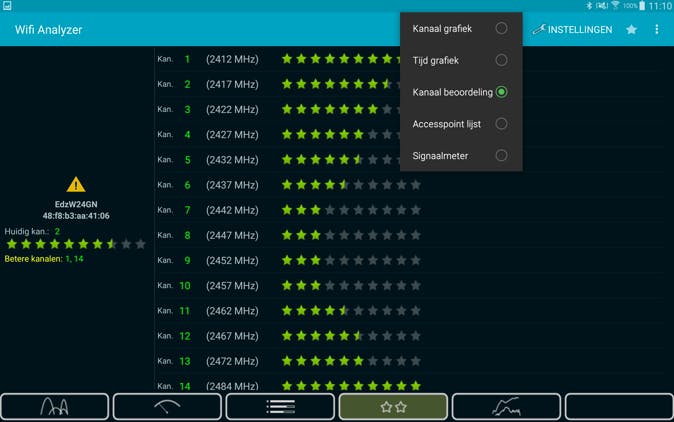Select the Signaalmeter radio button
This screenshot has height=422, width=674.
pos(501,156)
